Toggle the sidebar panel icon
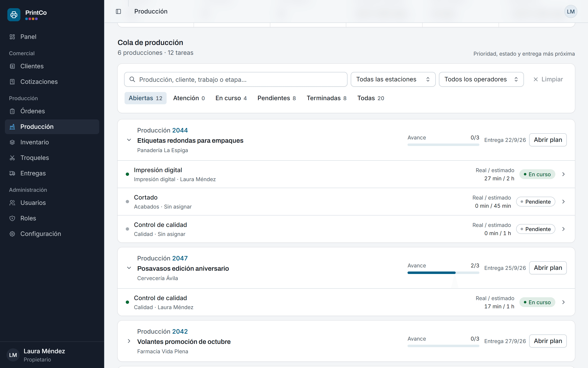Viewport: 588px width, 368px height. (118, 11)
